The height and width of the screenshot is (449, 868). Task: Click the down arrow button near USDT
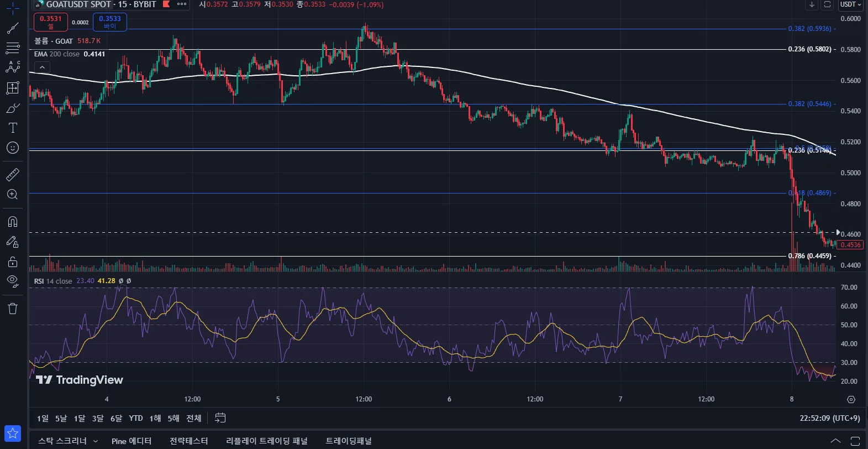[812, 4]
